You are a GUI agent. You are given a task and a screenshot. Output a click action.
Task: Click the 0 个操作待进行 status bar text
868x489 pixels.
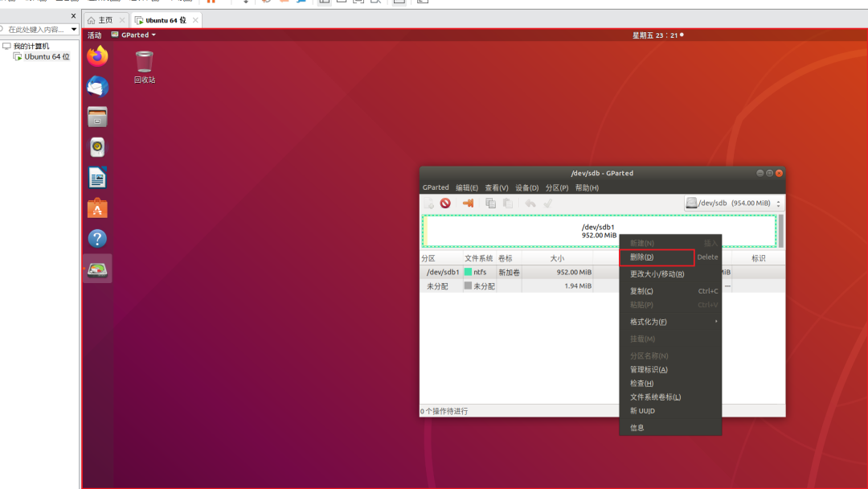coord(444,412)
